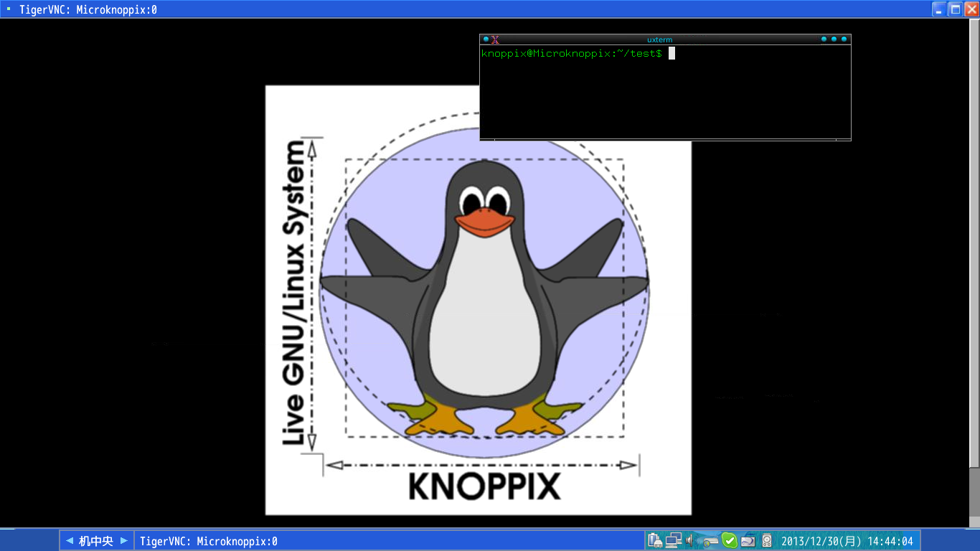Switch to previous workspace with left arrow
This screenshot has height=551, width=980.
[70, 541]
